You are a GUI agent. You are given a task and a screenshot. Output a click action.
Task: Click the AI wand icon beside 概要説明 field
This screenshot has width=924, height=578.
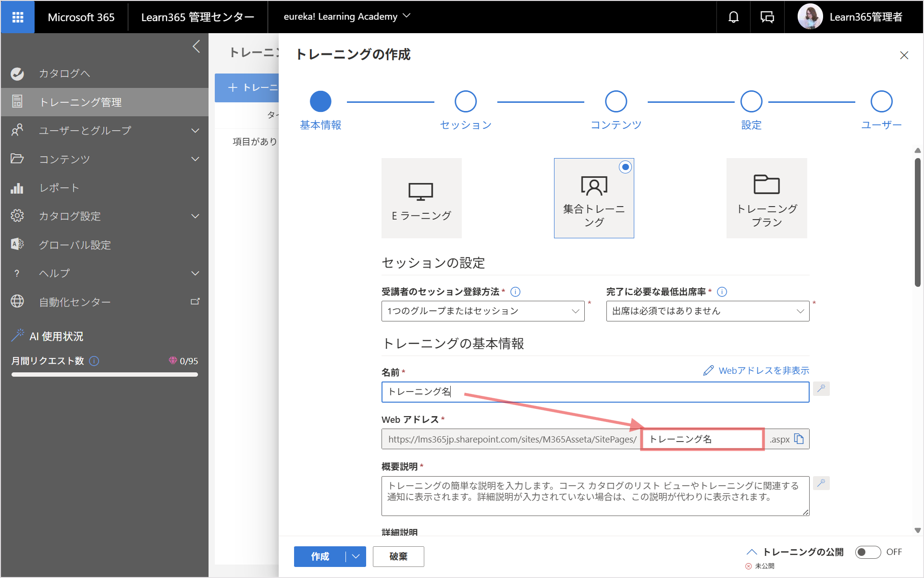[821, 483]
